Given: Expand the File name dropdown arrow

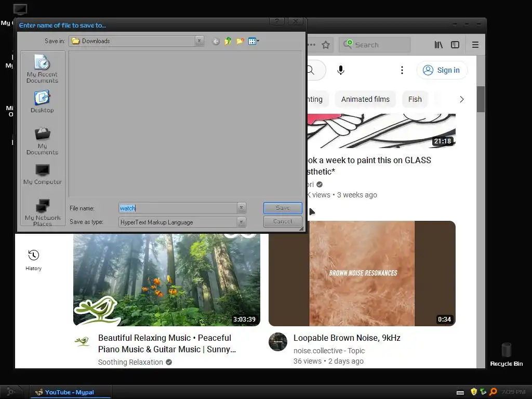Looking at the screenshot, I should tap(241, 208).
